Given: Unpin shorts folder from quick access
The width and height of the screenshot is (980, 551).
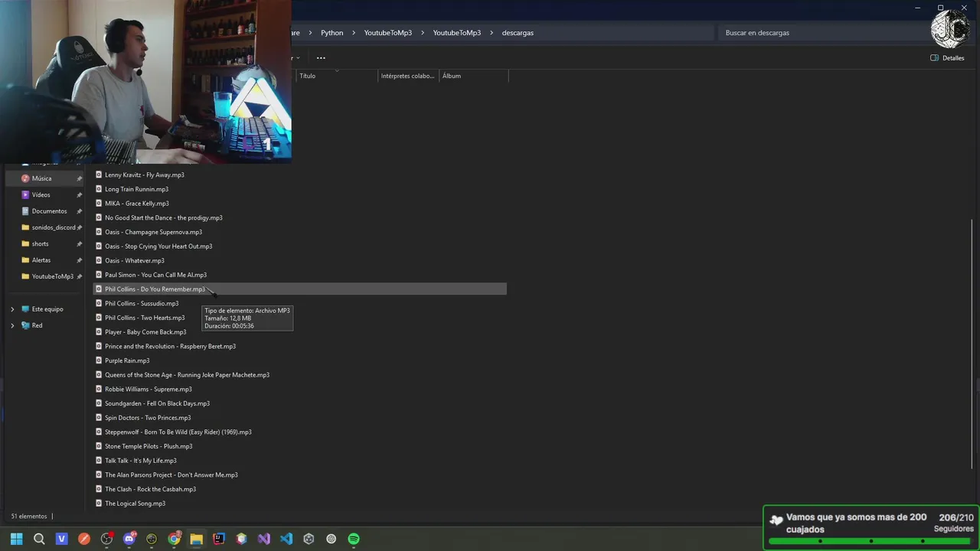Looking at the screenshot, I should click(79, 244).
